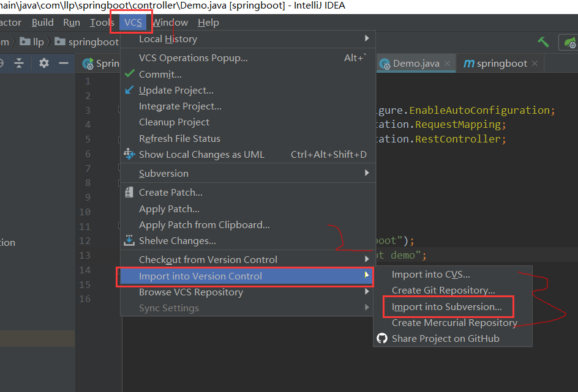The height and width of the screenshot is (392, 578).
Task: Open the Run menu
Action: point(72,23)
